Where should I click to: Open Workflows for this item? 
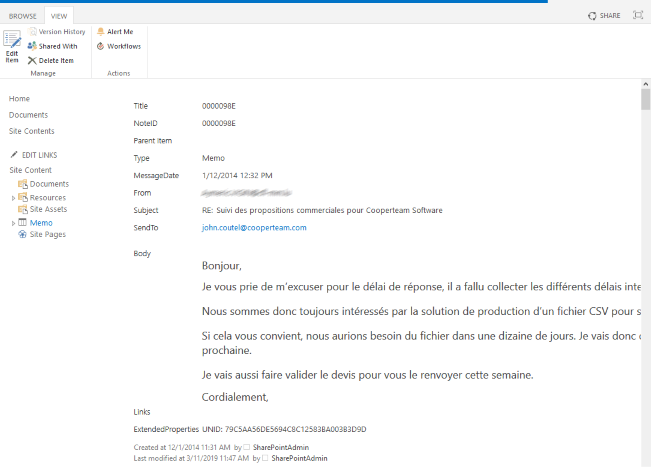[119, 46]
